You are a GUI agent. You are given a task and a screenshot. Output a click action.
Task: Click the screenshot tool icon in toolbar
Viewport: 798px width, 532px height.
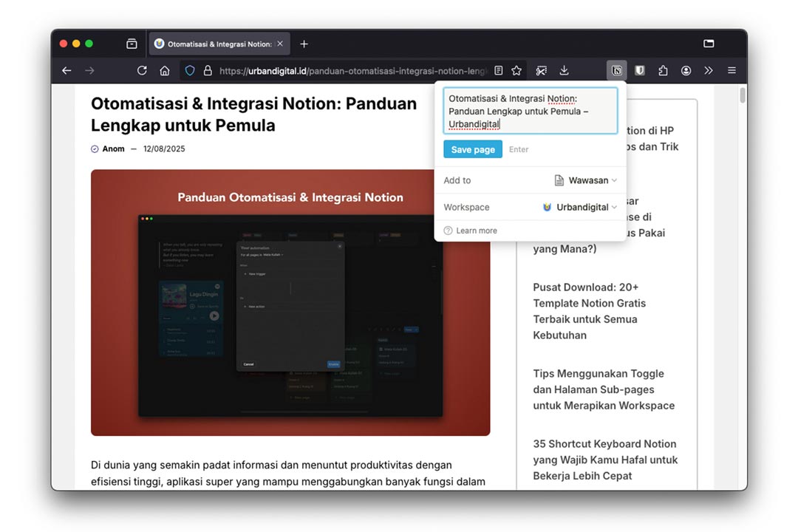point(542,71)
